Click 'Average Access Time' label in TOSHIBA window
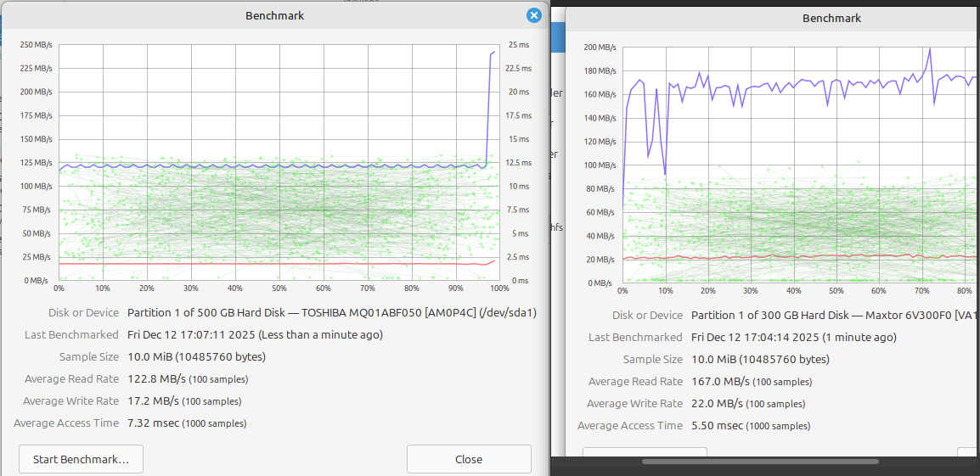 66,423
